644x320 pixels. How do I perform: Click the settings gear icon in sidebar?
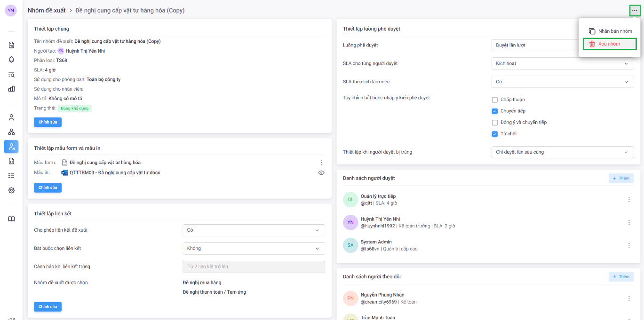11,190
